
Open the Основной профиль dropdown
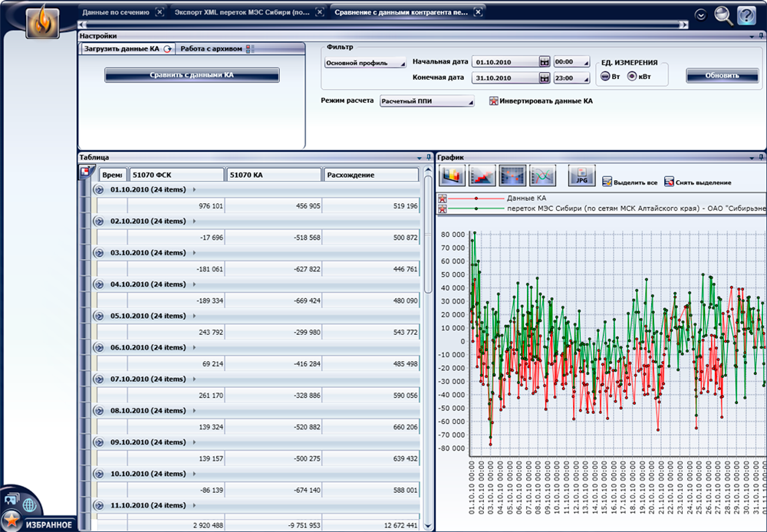(x=365, y=63)
